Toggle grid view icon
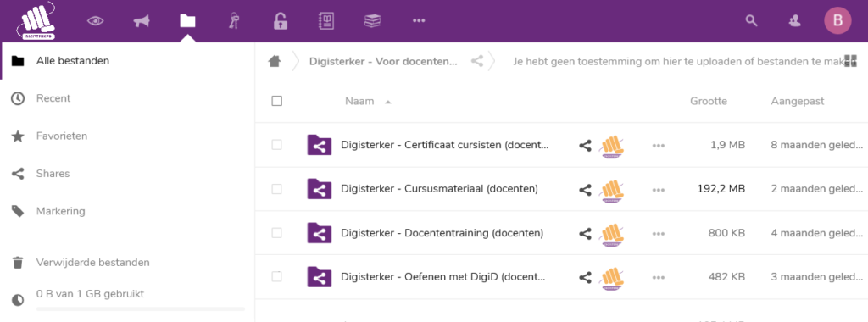This screenshot has height=322, width=868. click(851, 61)
